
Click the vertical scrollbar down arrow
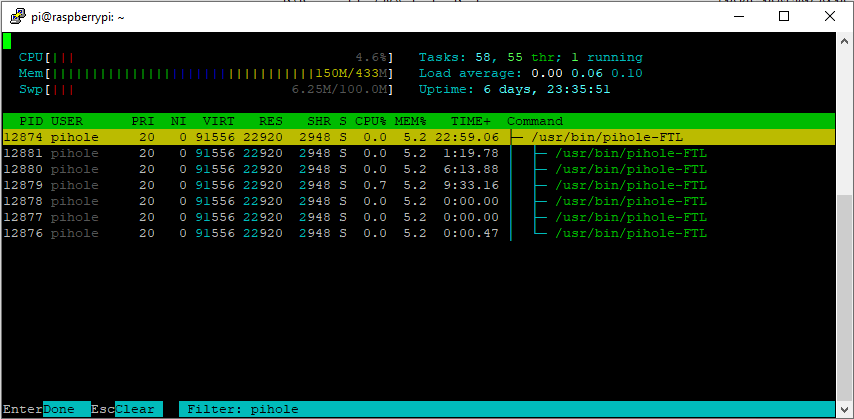844,410
